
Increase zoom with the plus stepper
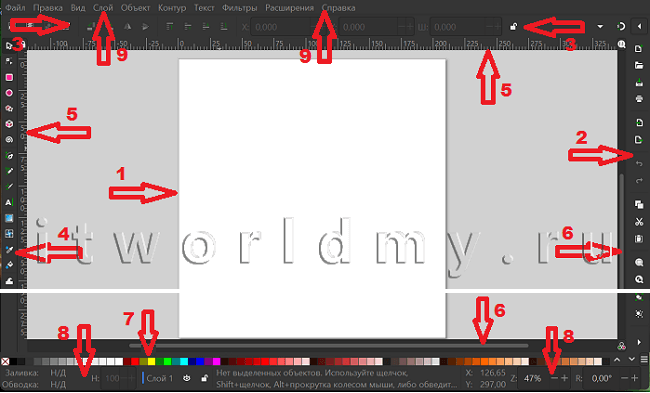point(564,378)
